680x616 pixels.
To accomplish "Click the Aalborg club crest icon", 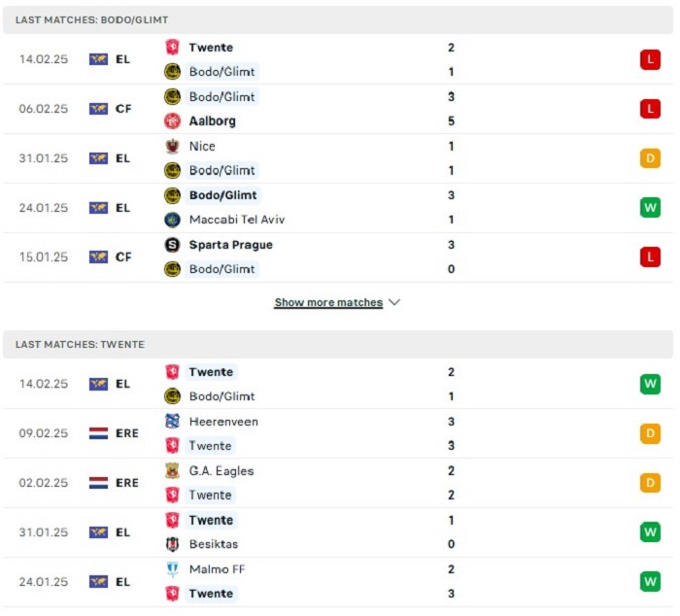I will (173, 121).
